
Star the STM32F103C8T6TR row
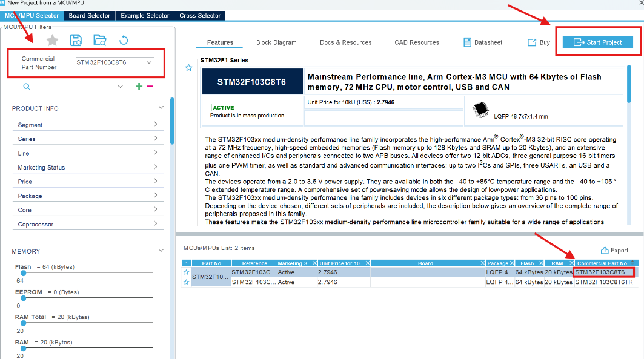tap(187, 282)
